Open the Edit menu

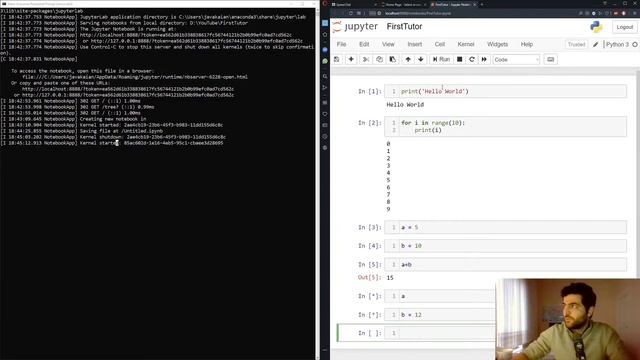364,44
